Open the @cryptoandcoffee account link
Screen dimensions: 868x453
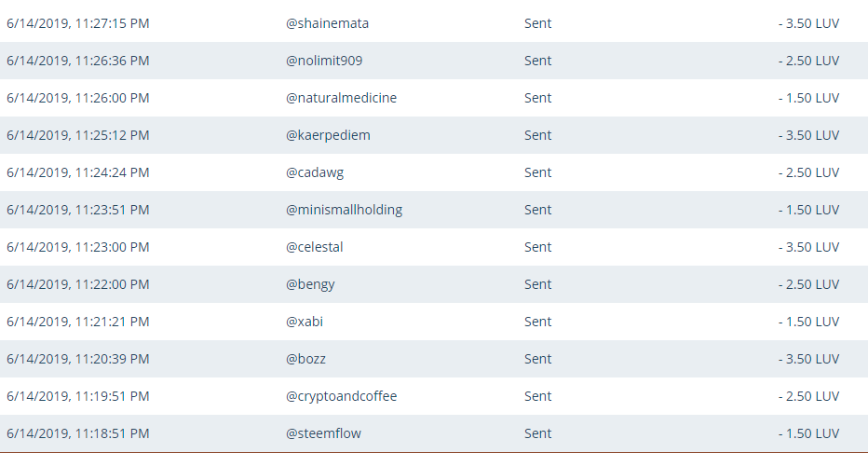pyautogui.click(x=341, y=396)
